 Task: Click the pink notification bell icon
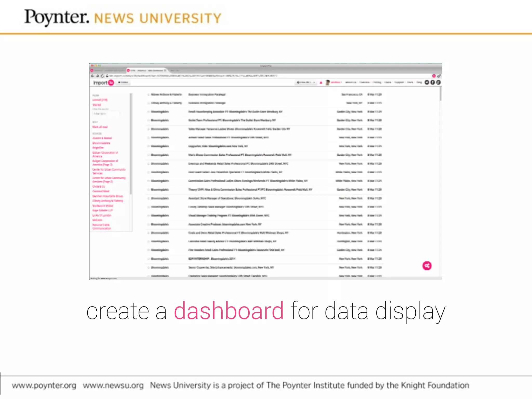(321, 83)
